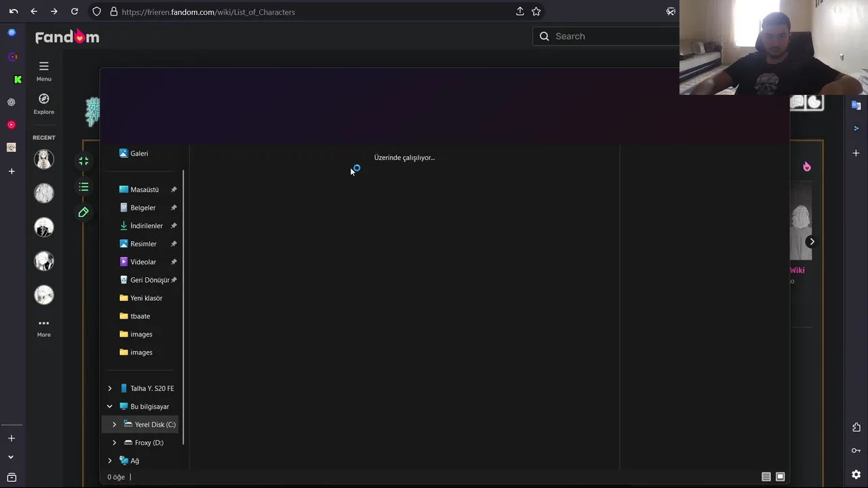The width and height of the screenshot is (868, 488).
Task: Unpin Resimler using its pin icon
Action: tap(174, 244)
